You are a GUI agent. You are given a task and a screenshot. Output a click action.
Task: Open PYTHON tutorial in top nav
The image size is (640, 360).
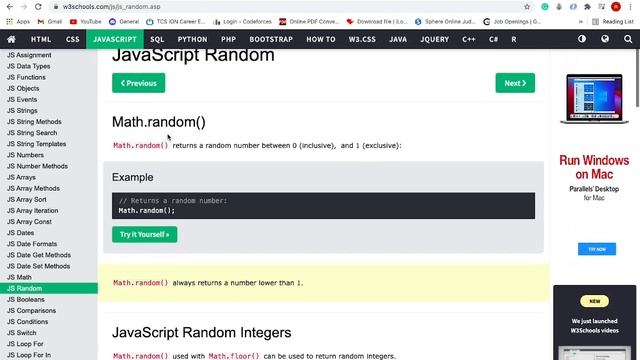pos(192,39)
